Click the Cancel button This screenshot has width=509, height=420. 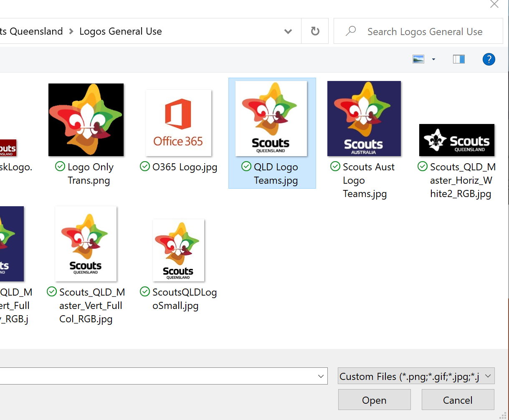pyautogui.click(x=458, y=400)
